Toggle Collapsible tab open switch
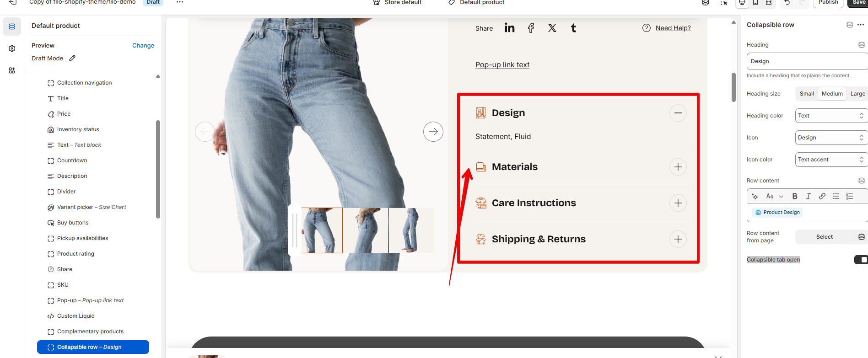The image size is (868, 358). (x=861, y=260)
